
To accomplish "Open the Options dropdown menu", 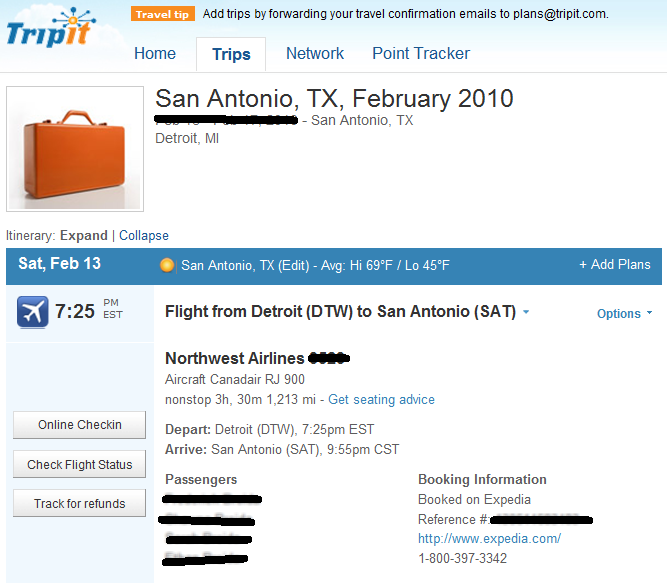I will pos(624,313).
